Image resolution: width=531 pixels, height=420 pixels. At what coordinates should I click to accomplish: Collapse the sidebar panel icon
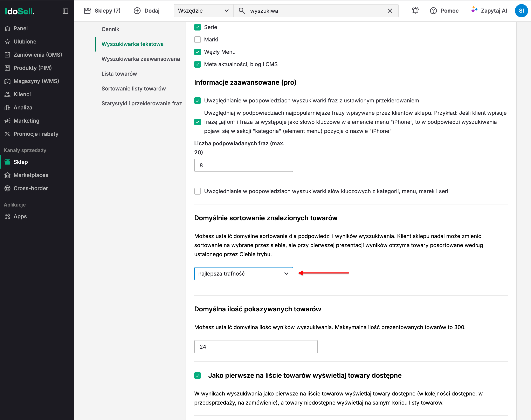pyautogui.click(x=65, y=11)
